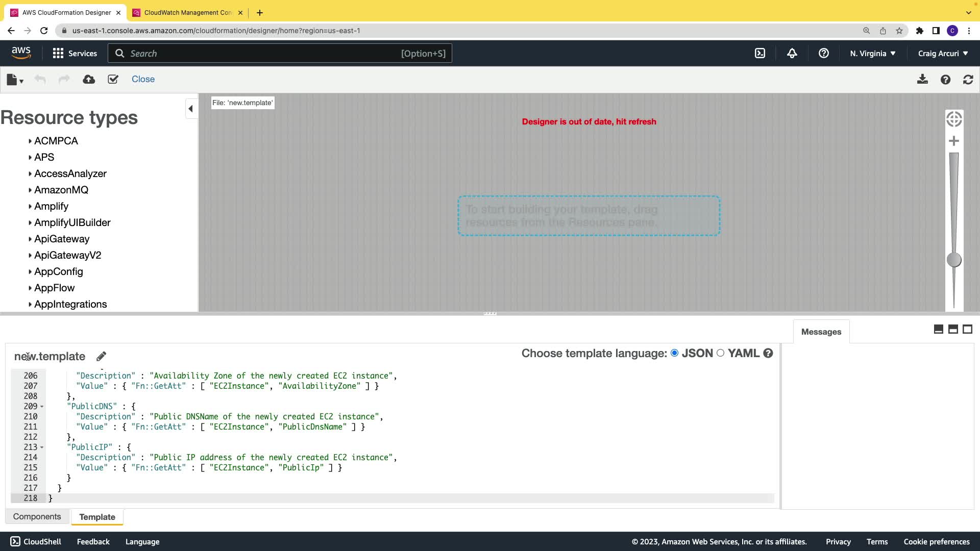Click the Close link in toolbar
Screen dimensions: 980x551
pyautogui.click(x=143, y=79)
